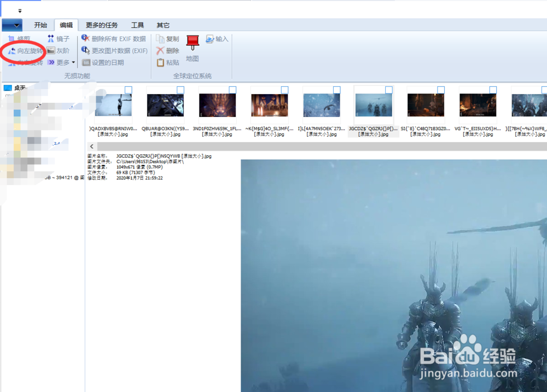The image size is (547, 392).
Task: Tick checkbox on JGCDZ$`QGZRJ thumbnail
Action: (x=388, y=90)
